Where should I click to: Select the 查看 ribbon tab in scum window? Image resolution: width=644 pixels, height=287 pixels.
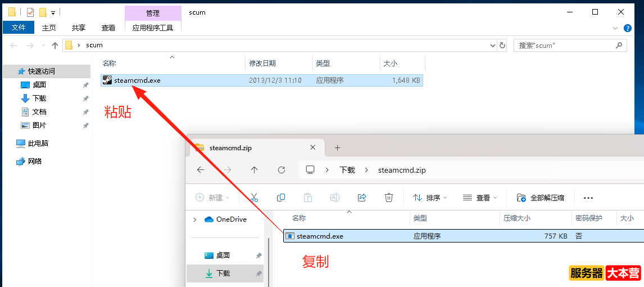pos(108,28)
